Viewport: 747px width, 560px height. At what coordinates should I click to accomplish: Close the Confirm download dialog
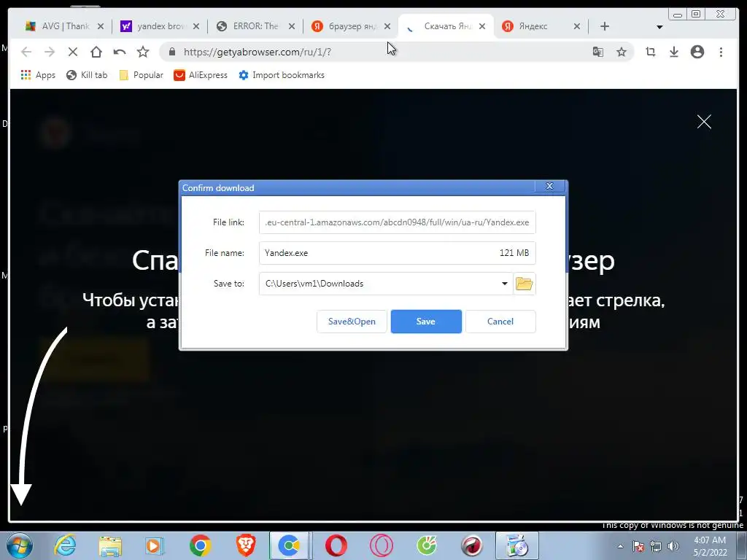click(549, 186)
